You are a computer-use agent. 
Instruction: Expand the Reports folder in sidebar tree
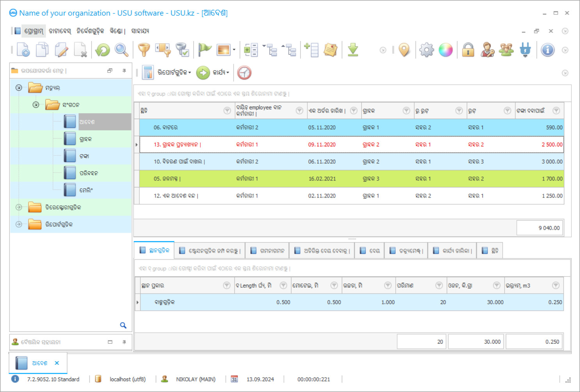(19, 225)
